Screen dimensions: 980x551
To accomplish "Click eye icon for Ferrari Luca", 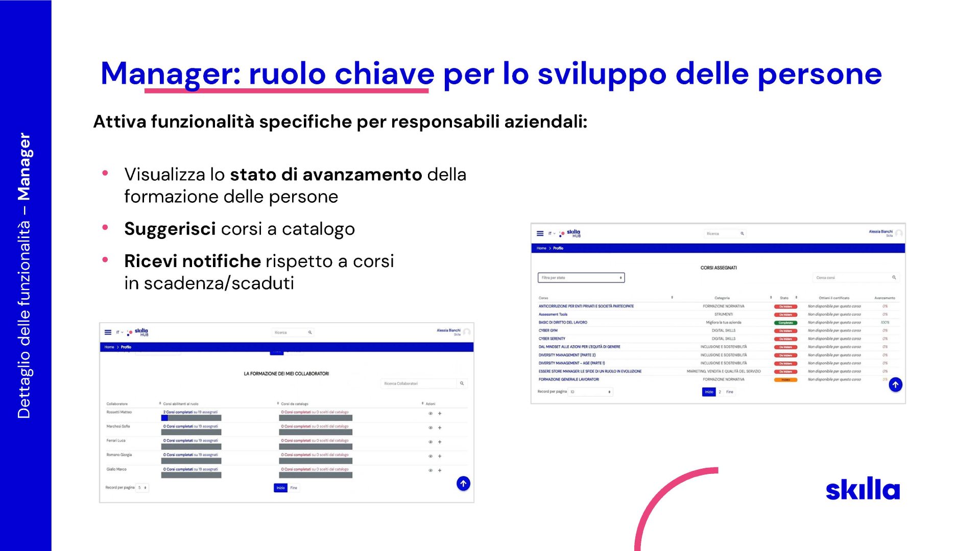I will (431, 442).
